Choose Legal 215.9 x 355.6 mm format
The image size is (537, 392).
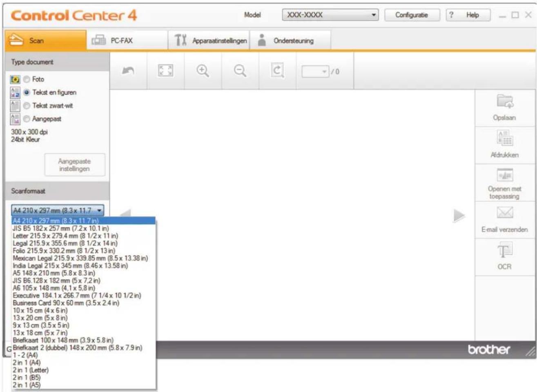84,243
